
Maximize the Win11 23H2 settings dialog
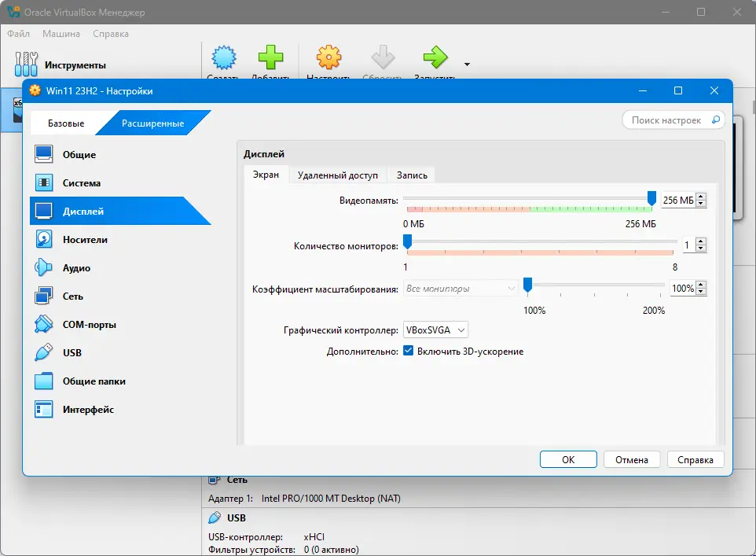pyautogui.click(x=678, y=90)
